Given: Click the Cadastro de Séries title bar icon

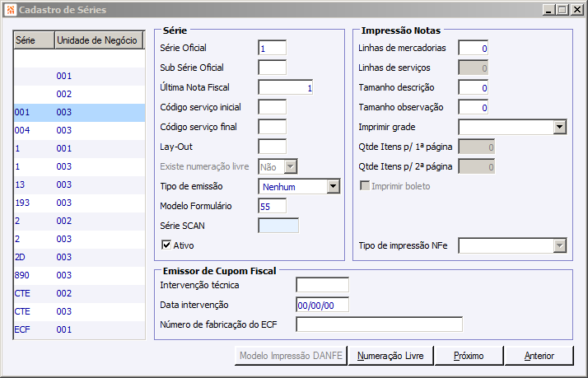Looking at the screenshot, I should (x=10, y=10).
